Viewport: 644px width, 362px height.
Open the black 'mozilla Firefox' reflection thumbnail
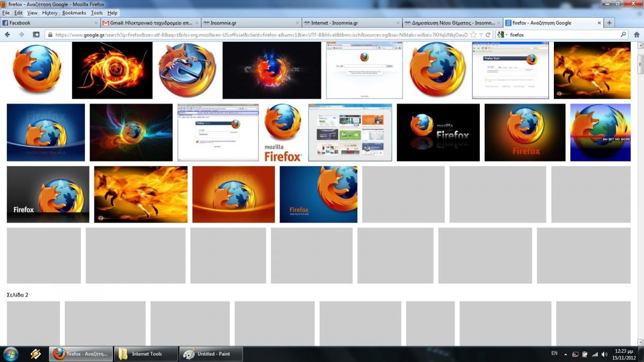pos(438,132)
